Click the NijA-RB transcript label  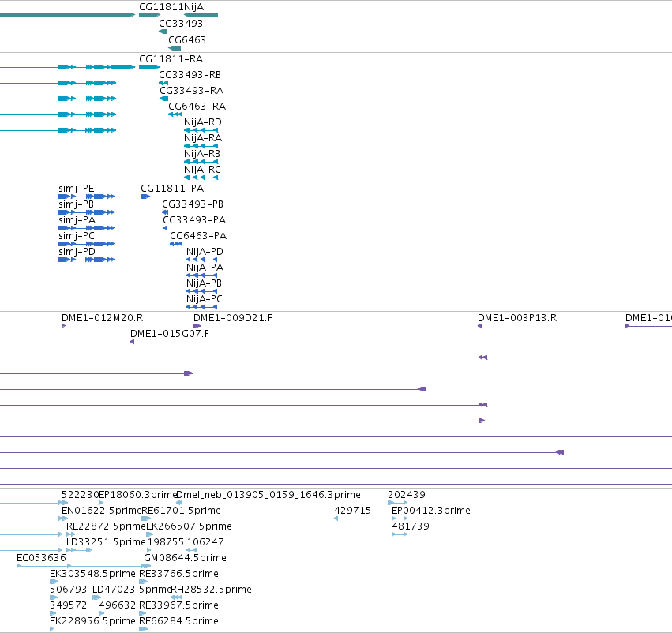point(202,153)
